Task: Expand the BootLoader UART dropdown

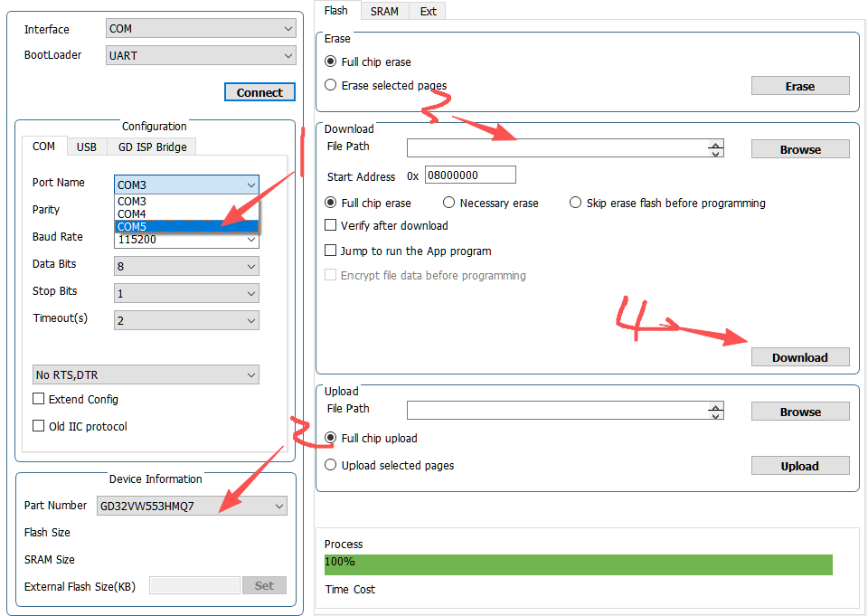Action: (x=200, y=55)
